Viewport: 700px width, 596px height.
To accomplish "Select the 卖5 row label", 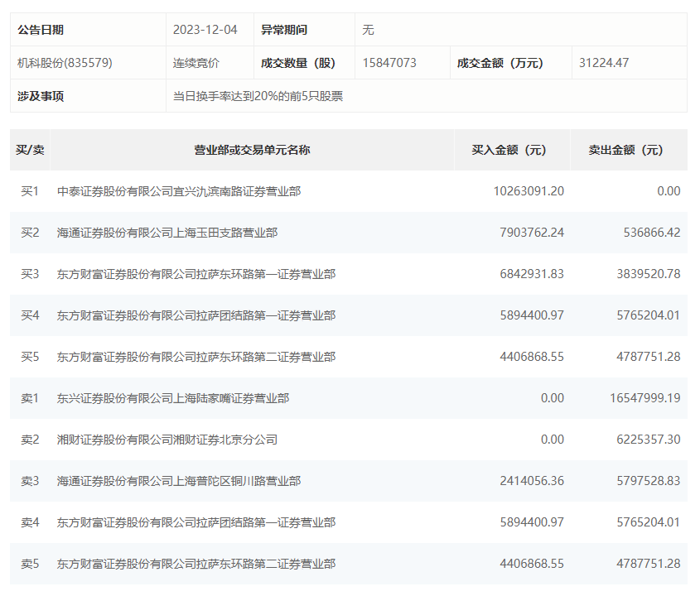I will coord(30,564).
